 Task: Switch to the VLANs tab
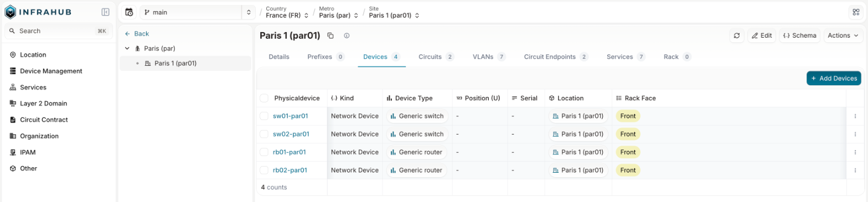click(x=489, y=56)
